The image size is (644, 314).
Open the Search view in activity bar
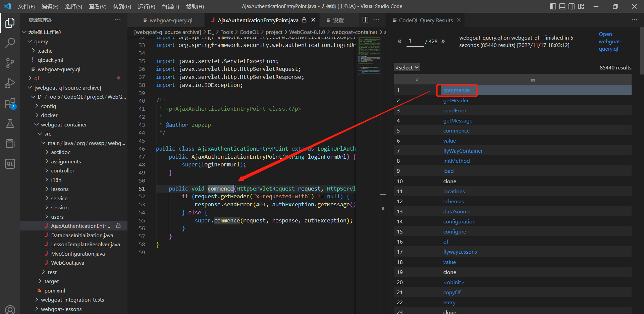point(10,43)
